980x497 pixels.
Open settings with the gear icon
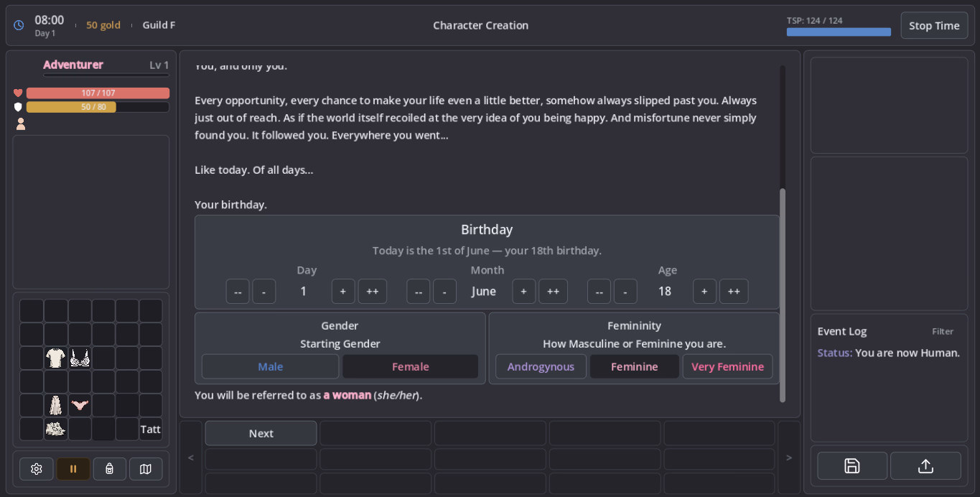(37, 469)
